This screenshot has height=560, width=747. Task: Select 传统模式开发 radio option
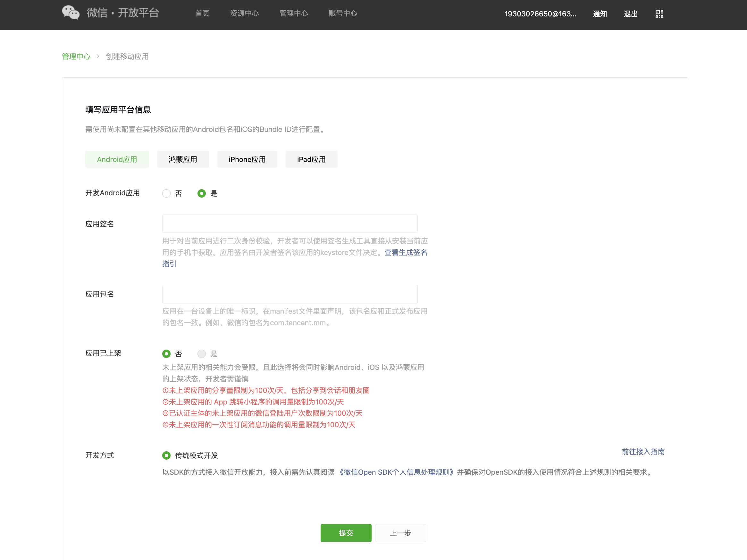pyautogui.click(x=166, y=455)
